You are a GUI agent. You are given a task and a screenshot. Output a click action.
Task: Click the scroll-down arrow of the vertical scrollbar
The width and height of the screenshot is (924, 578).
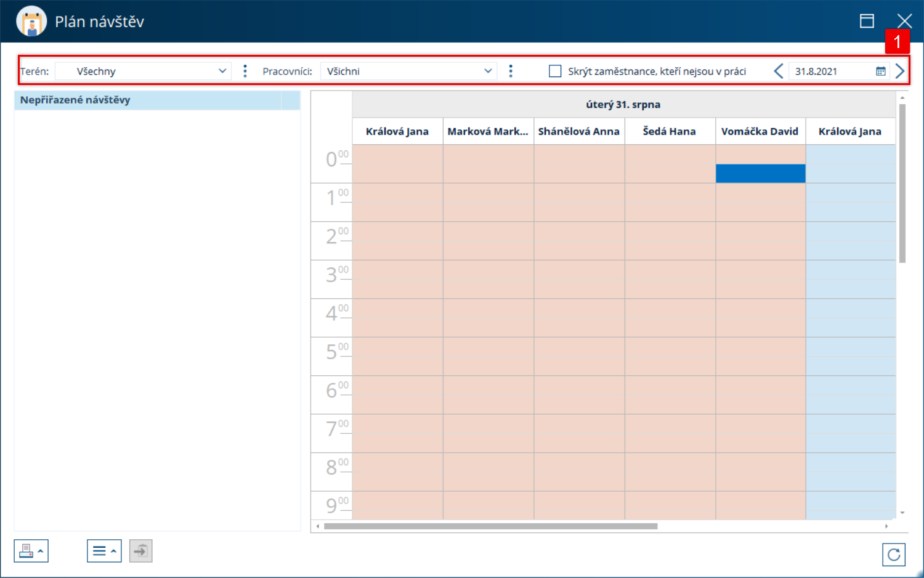pos(902,513)
